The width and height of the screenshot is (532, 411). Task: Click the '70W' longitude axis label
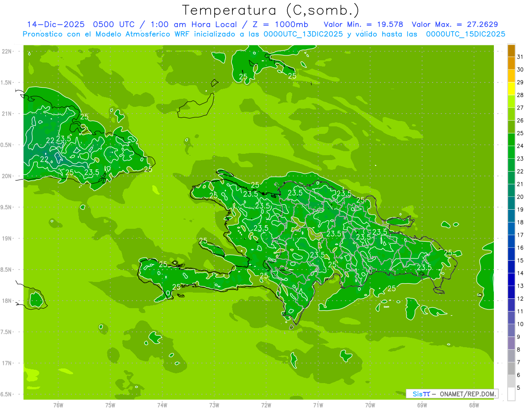[x=370, y=405]
